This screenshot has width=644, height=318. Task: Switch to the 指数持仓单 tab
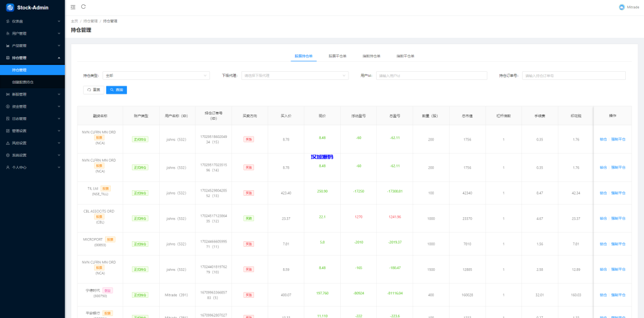coord(371,56)
